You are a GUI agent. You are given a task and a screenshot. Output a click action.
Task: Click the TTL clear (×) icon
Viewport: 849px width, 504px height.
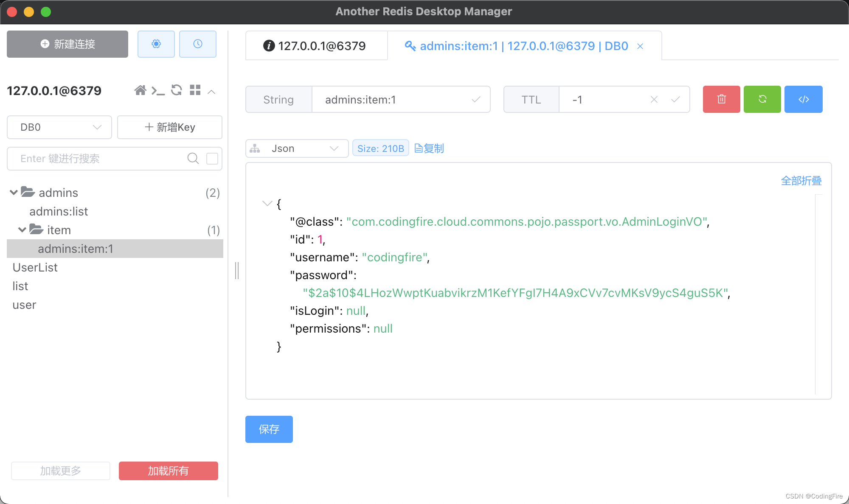click(654, 99)
